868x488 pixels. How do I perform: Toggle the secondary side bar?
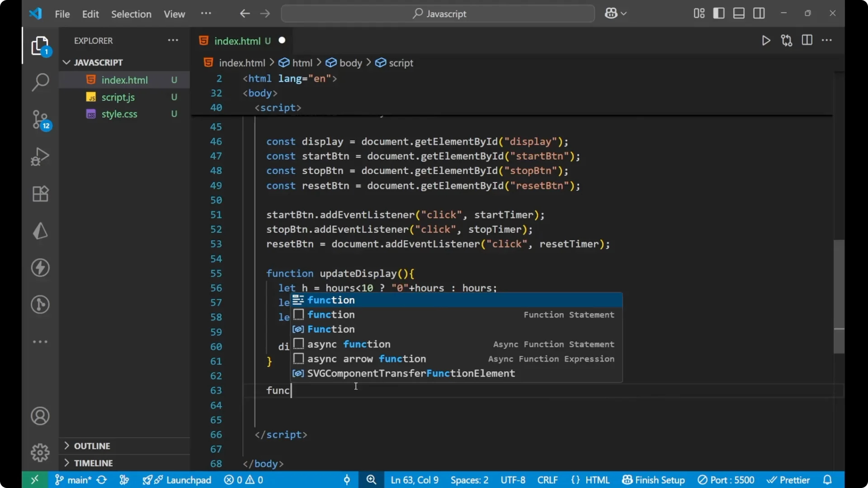coord(759,13)
